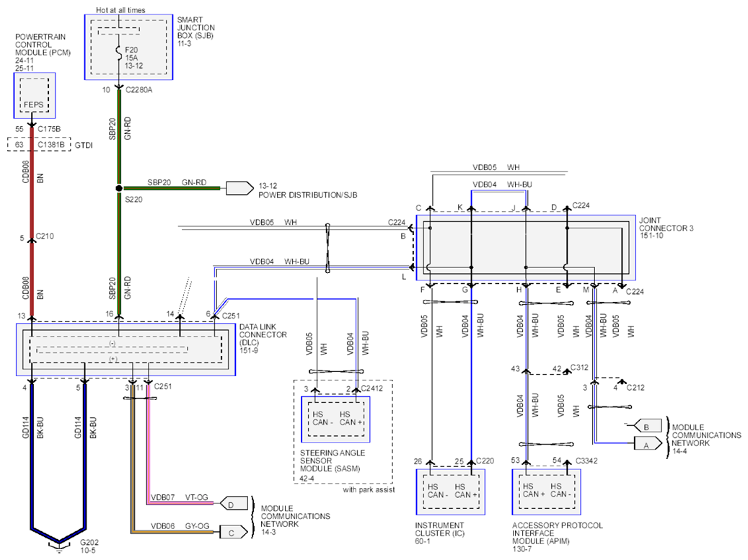Select the reference arrow labeled C
The width and height of the screenshot is (748, 560).
point(232,532)
